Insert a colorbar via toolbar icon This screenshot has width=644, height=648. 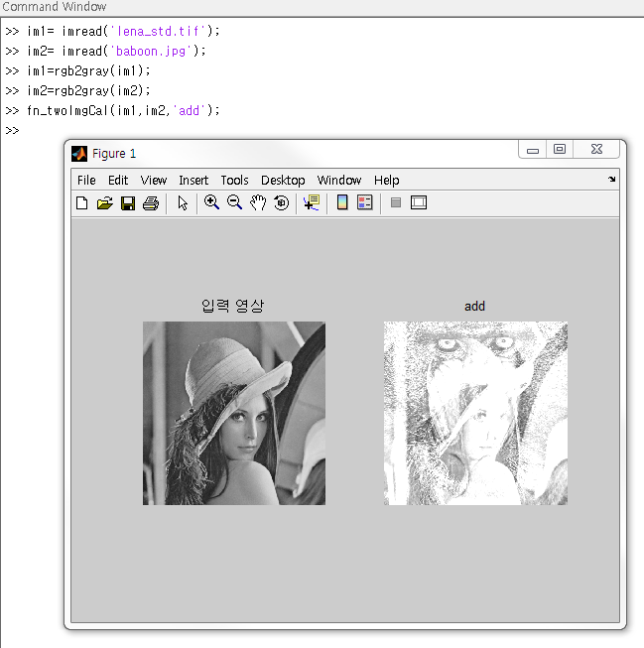click(x=342, y=202)
